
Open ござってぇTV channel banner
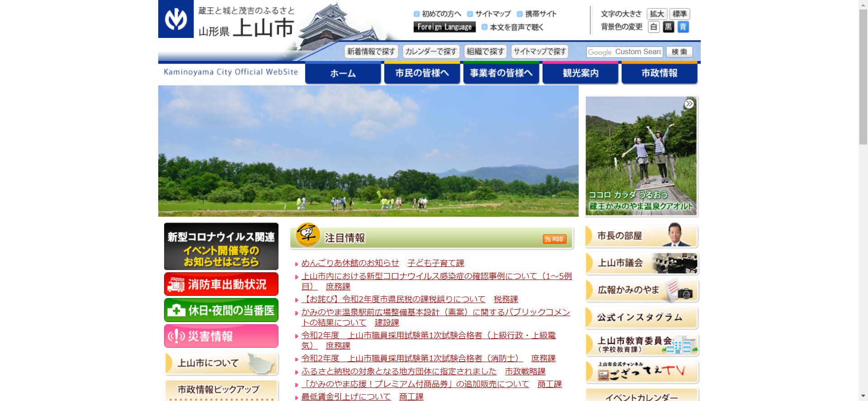[642, 372]
